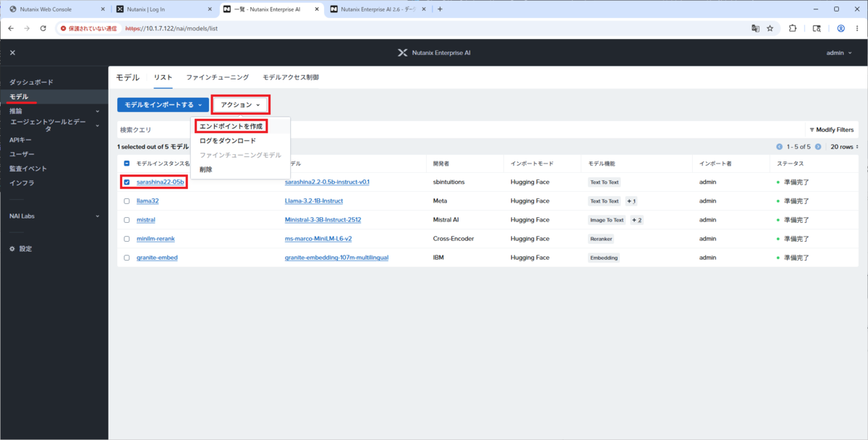
Task: Expand the +2 tags for mistral
Action: point(637,220)
